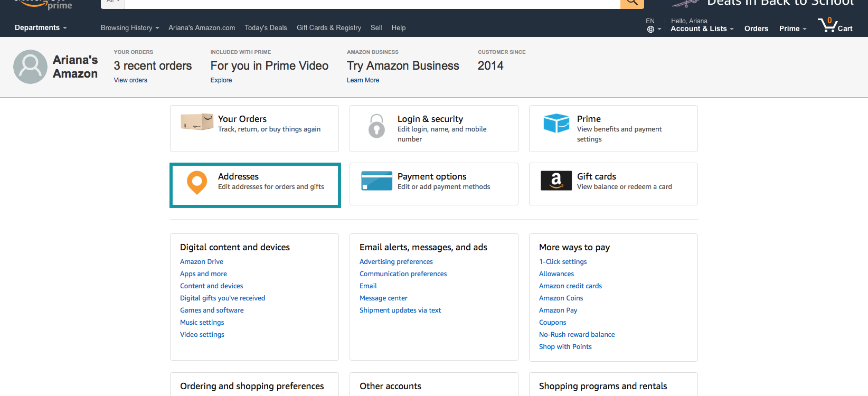
Task: Click the 3 recent orders heading
Action: click(x=153, y=65)
